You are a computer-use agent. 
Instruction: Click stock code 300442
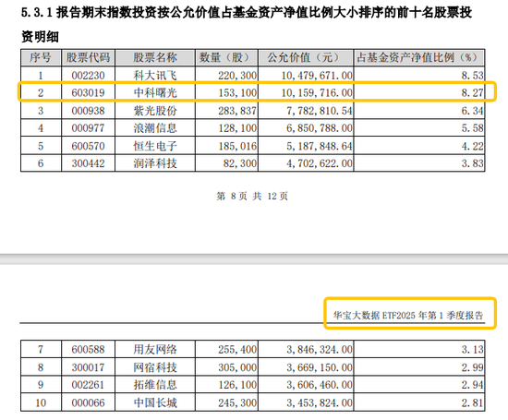coord(88,163)
